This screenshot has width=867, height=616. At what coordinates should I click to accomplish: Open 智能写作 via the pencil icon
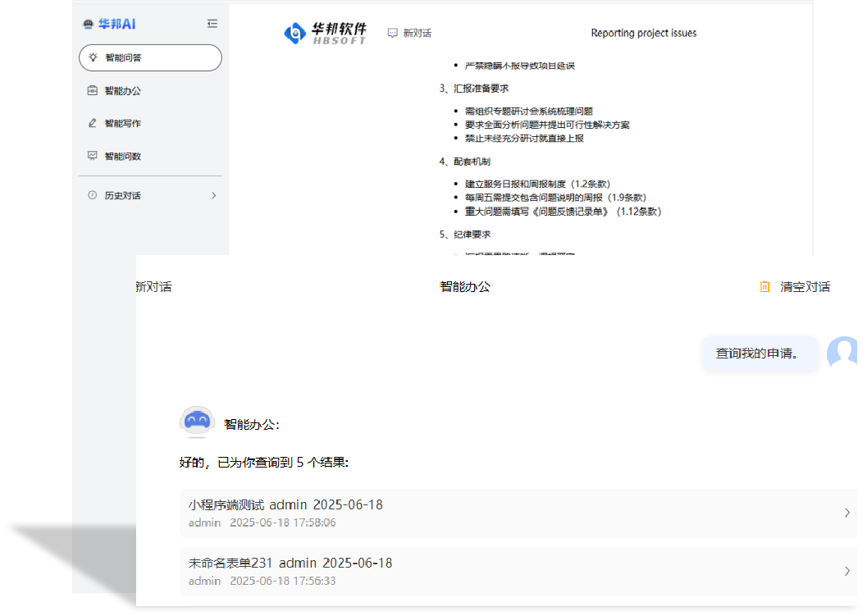[x=92, y=123]
